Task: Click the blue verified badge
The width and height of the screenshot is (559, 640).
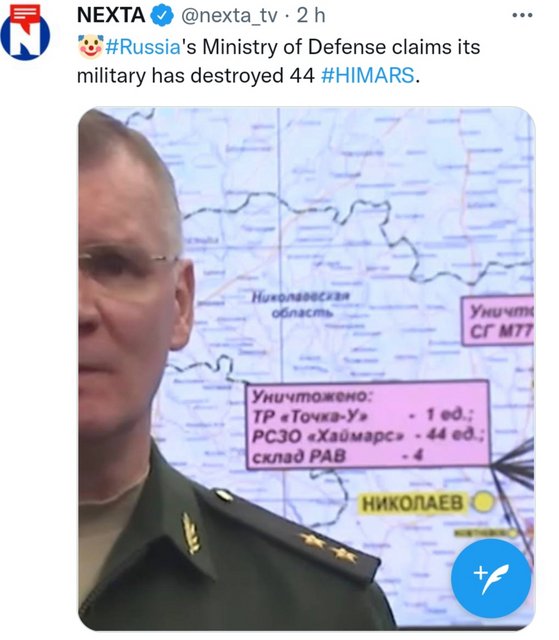Action: click(162, 16)
